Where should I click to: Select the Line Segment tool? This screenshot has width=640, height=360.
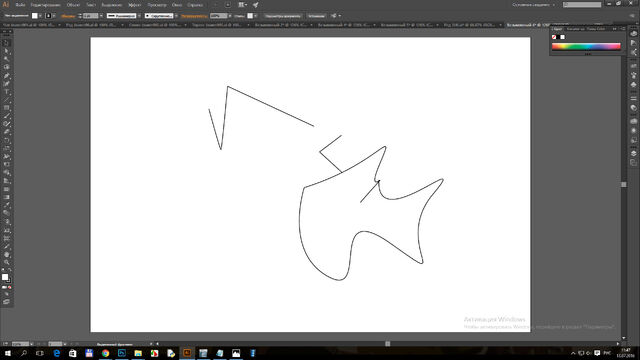pyautogui.click(x=7, y=100)
